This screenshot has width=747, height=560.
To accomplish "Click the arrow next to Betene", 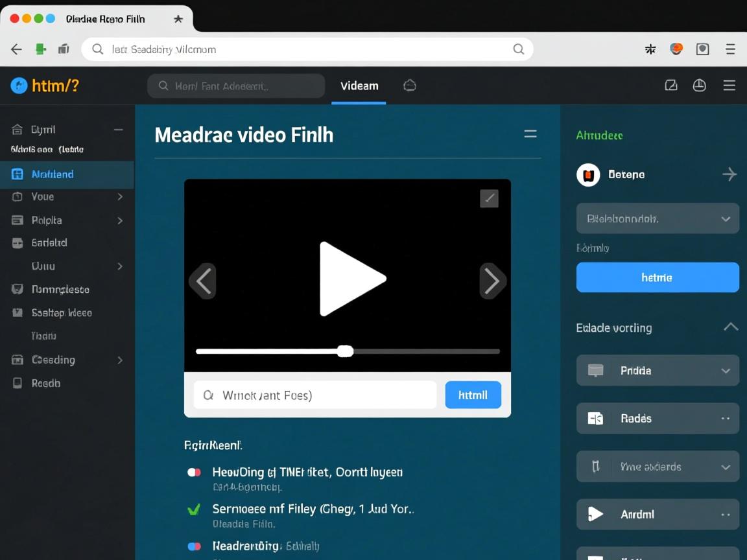I will pos(729,174).
